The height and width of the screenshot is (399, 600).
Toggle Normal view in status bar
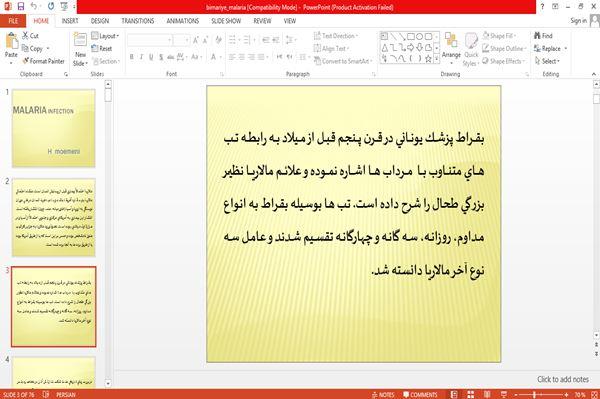point(454,394)
